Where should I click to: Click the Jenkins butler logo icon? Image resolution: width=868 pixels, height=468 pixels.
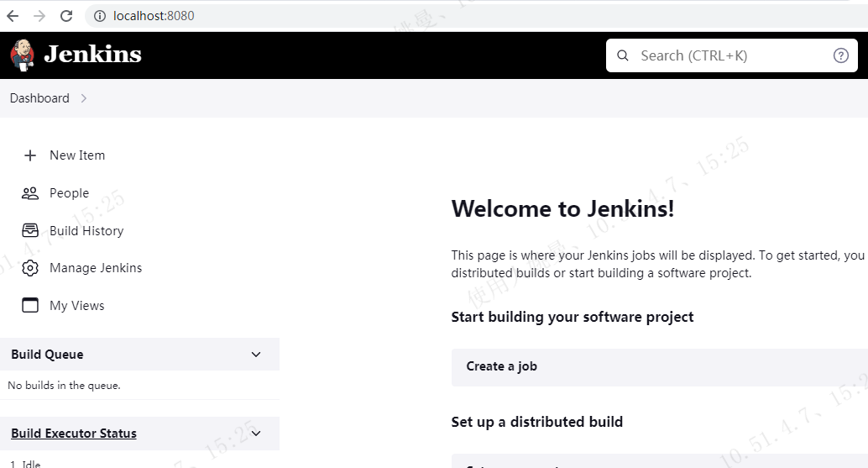(22, 55)
